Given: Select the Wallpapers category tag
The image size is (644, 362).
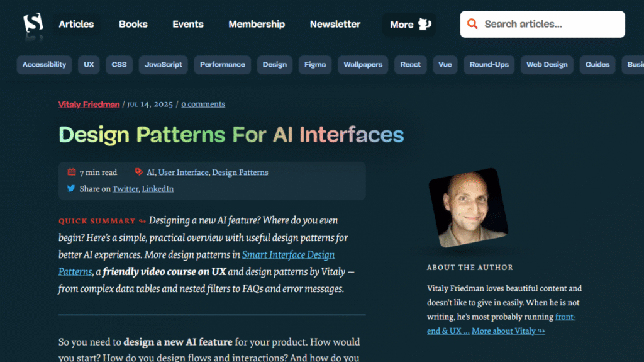Looking at the screenshot, I should pos(363,65).
